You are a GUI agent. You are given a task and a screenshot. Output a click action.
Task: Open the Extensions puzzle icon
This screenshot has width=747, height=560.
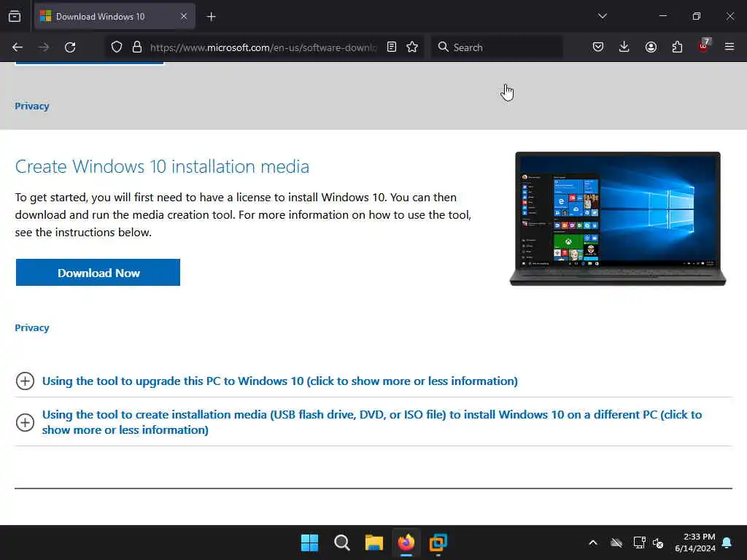pos(677,47)
